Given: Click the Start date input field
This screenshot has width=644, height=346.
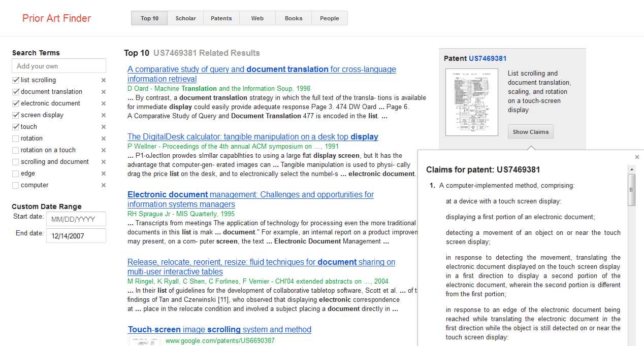Looking at the screenshot, I should click(x=76, y=219).
